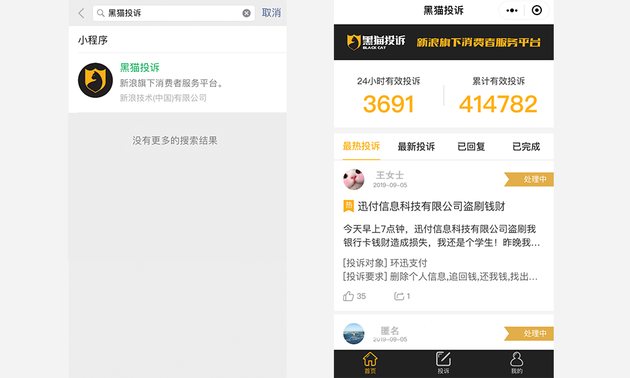Select the 王女士 username
Screen dimensions: 630x378
point(390,175)
